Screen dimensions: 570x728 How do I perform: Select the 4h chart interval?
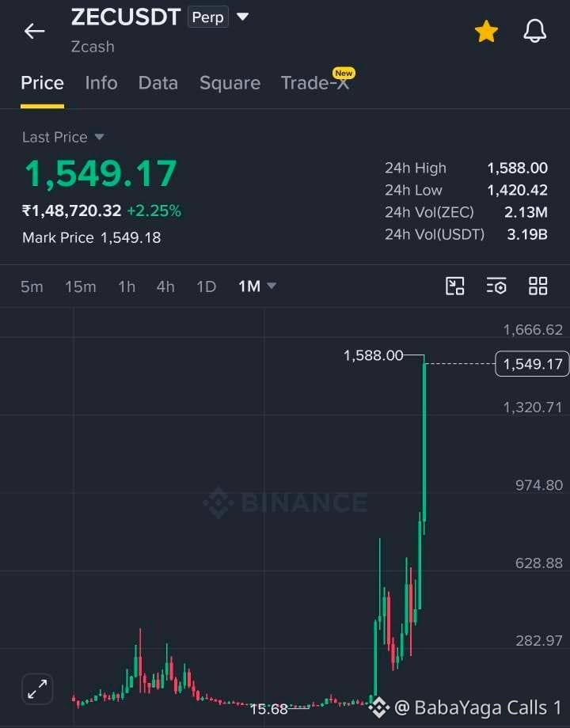[x=165, y=287]
